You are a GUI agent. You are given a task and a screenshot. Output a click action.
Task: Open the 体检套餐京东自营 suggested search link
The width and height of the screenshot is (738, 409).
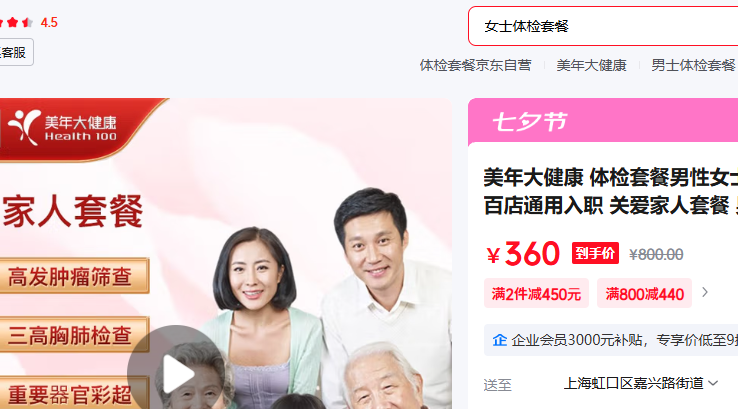pos(475,65)
